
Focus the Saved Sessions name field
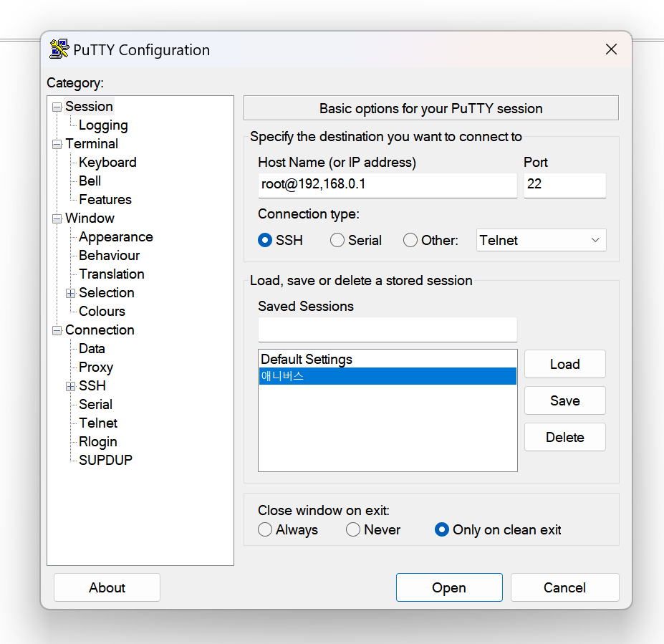click(388, 330)
